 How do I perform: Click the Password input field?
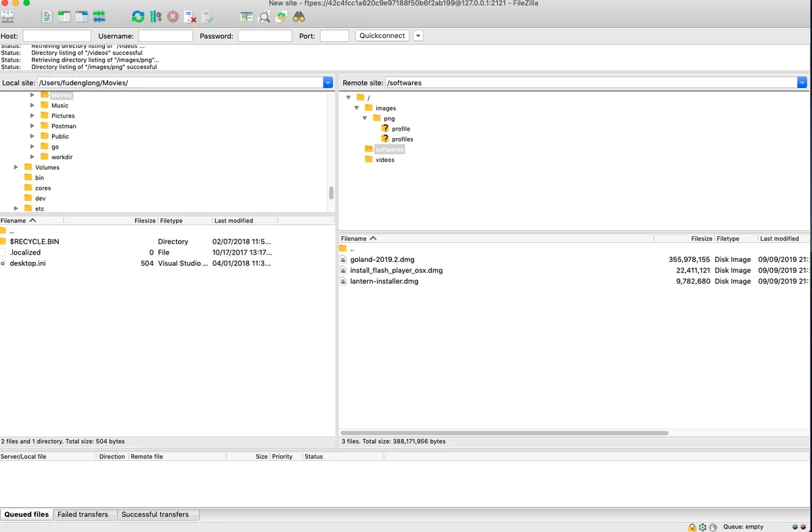tap(265, 36)
